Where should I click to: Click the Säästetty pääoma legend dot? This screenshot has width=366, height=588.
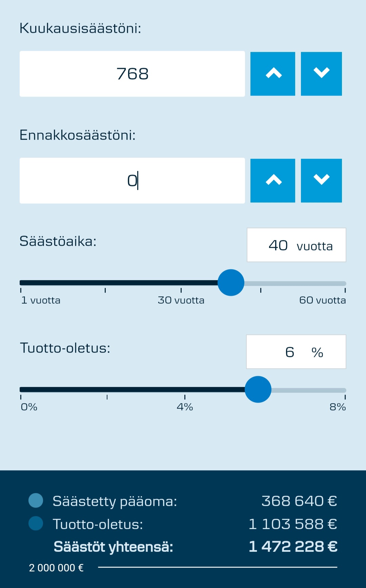tap(36, 501)
